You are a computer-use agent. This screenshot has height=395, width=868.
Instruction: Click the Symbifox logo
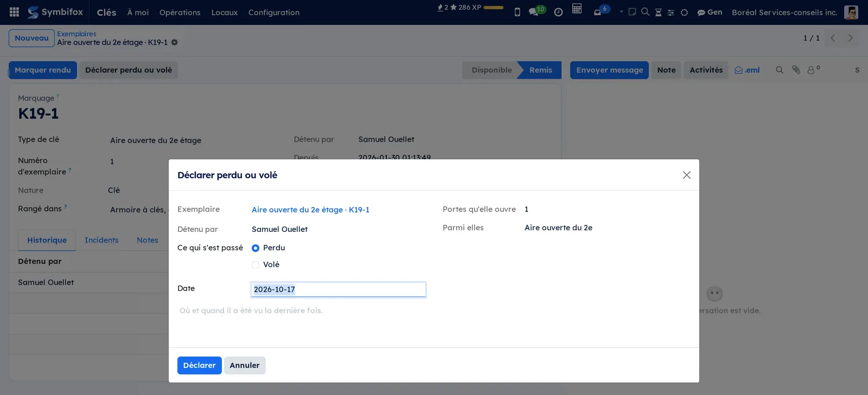[x=55, y=12]
